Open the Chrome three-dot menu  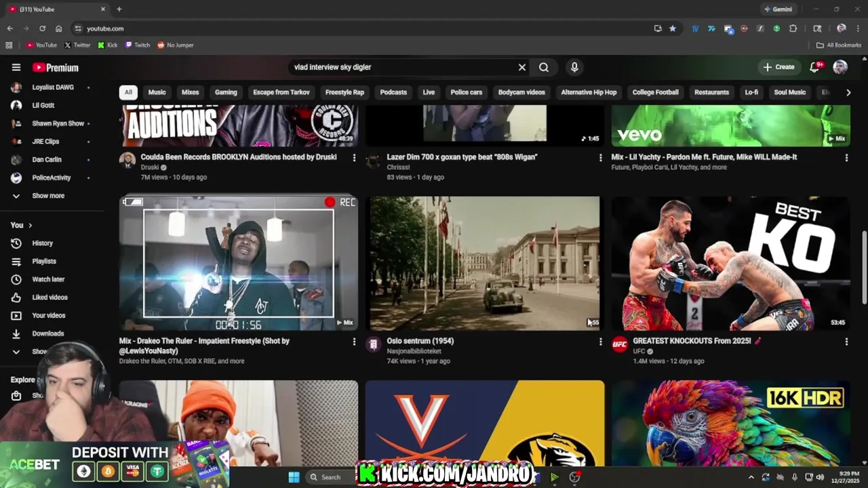[x=858, y=28]
